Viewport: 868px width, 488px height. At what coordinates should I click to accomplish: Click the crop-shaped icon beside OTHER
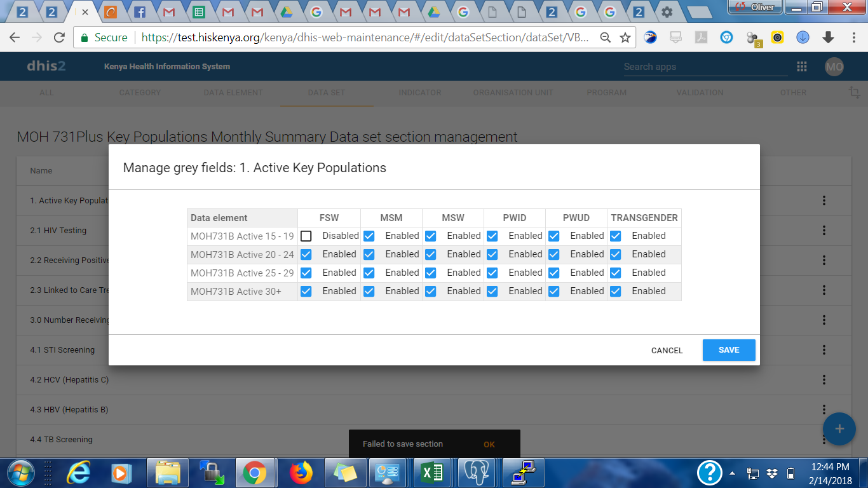(x=854, y=93)
